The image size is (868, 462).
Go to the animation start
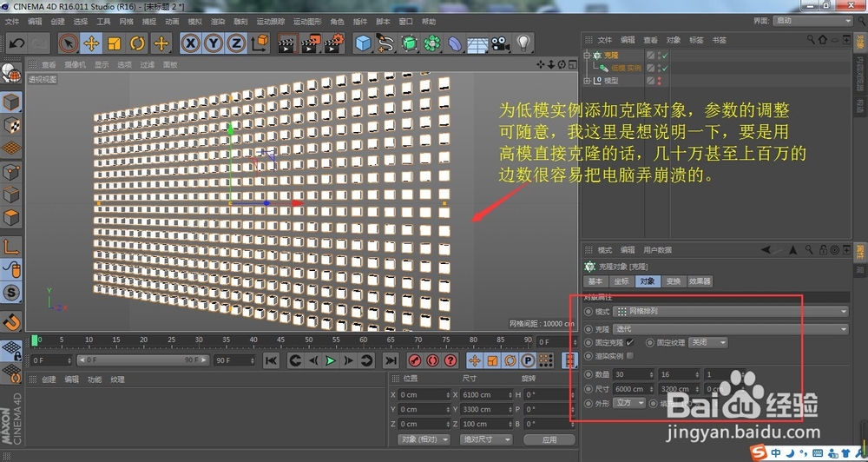271,360
